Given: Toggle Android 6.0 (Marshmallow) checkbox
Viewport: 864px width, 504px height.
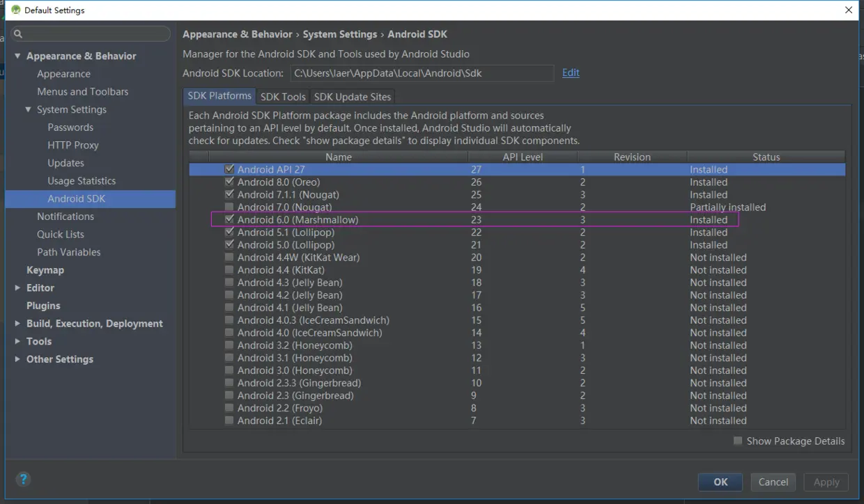Looking at the screenshot, I should coord(229,219).
